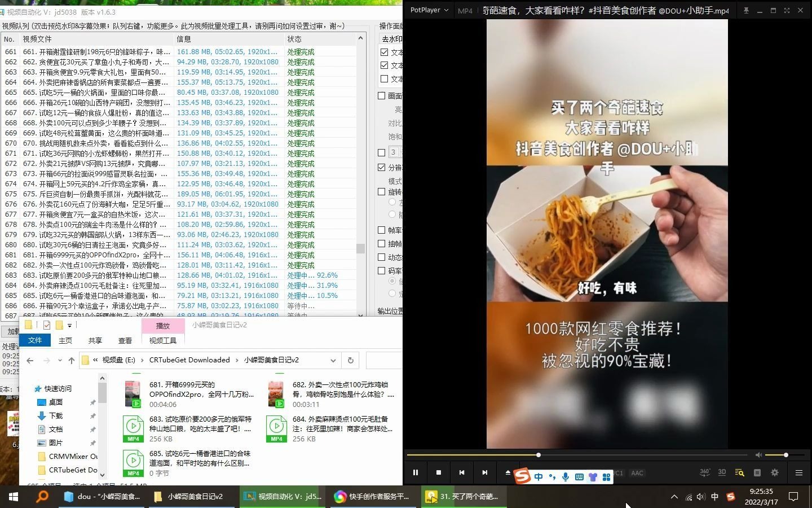
Task: Click Sogou input method S logo
Action: (x=522, y=476)
